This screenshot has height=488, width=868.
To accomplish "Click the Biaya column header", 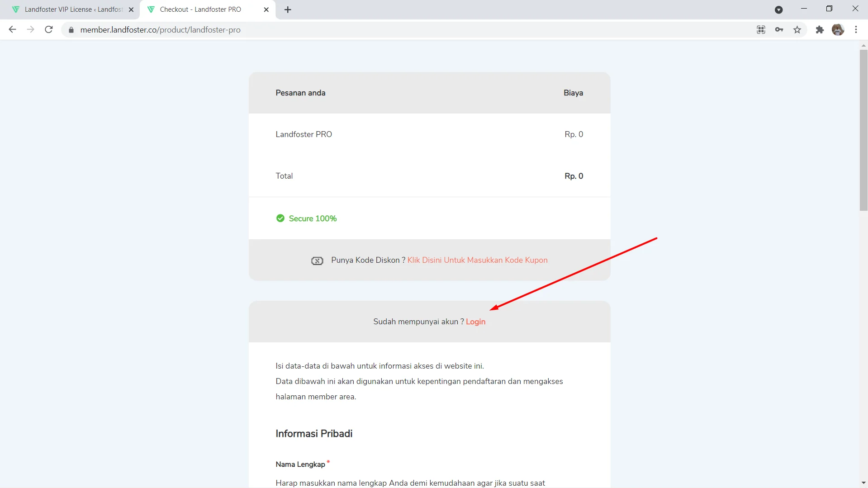I will coord(573,93).
